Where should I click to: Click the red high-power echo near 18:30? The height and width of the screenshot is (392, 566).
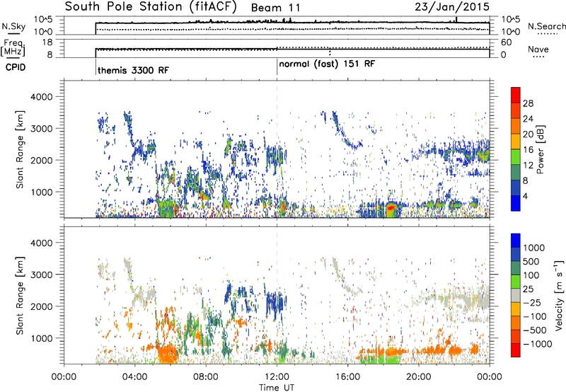(x=392, y=208)
